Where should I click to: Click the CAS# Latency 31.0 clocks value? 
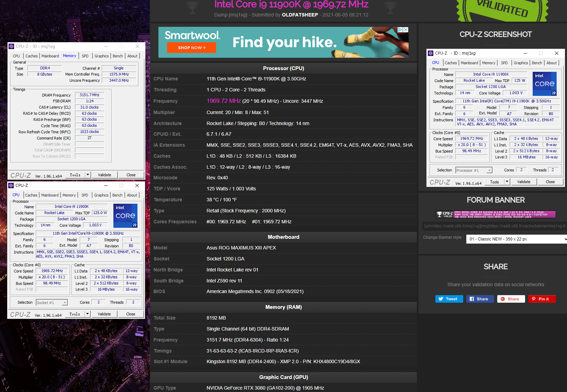click(x=89, y=107)
